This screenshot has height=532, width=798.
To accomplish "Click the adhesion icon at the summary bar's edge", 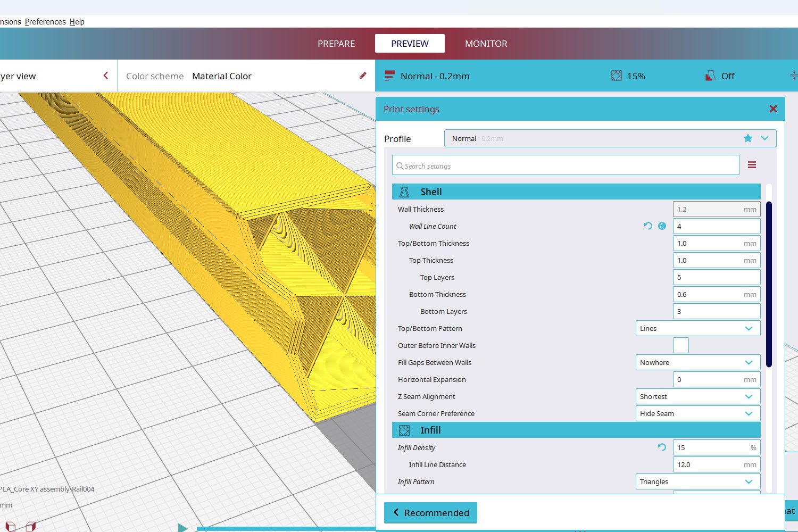I will point(794,76).
